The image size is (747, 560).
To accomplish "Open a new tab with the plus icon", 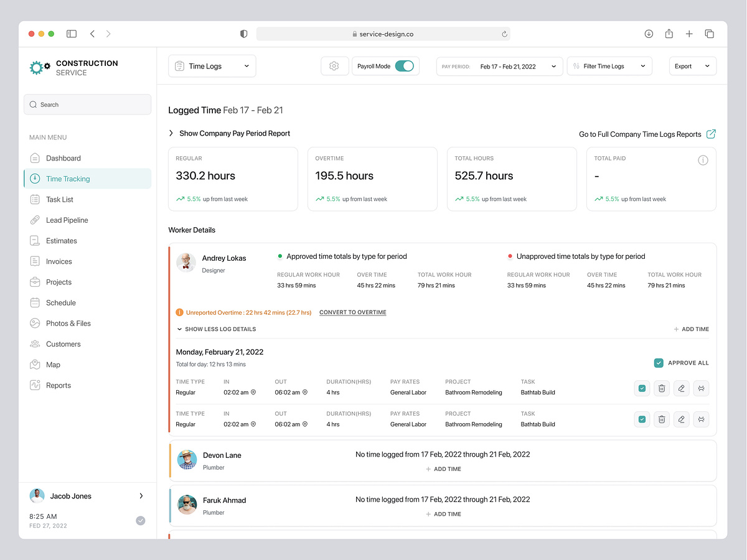I will click(689, 34).
